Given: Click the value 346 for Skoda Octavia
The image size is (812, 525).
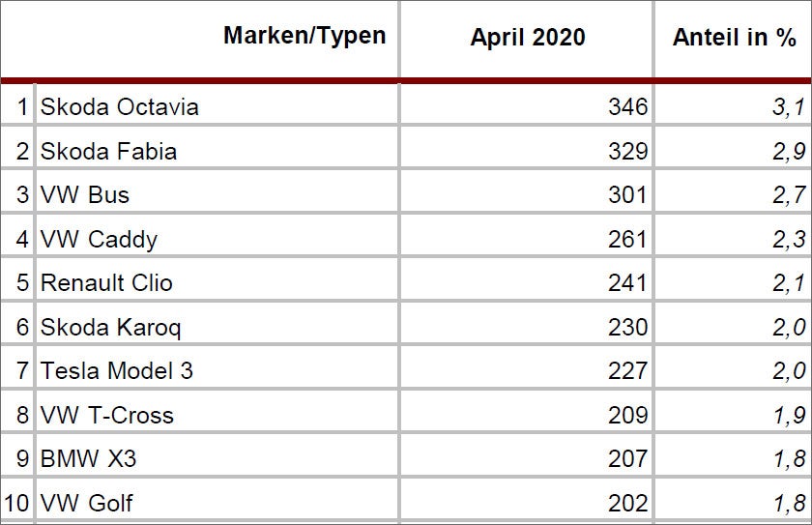Looking at the screenshot, I should [x=627, y=106].
